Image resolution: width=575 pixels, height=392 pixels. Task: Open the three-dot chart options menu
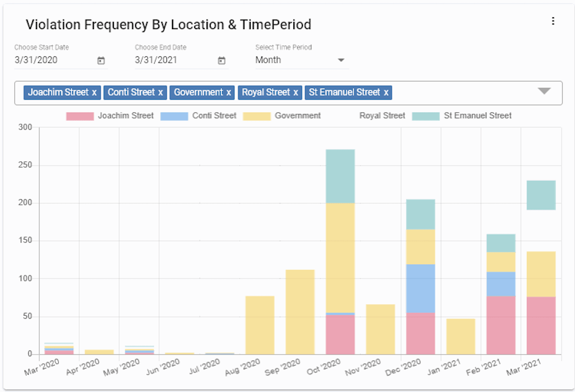point(553,21)
